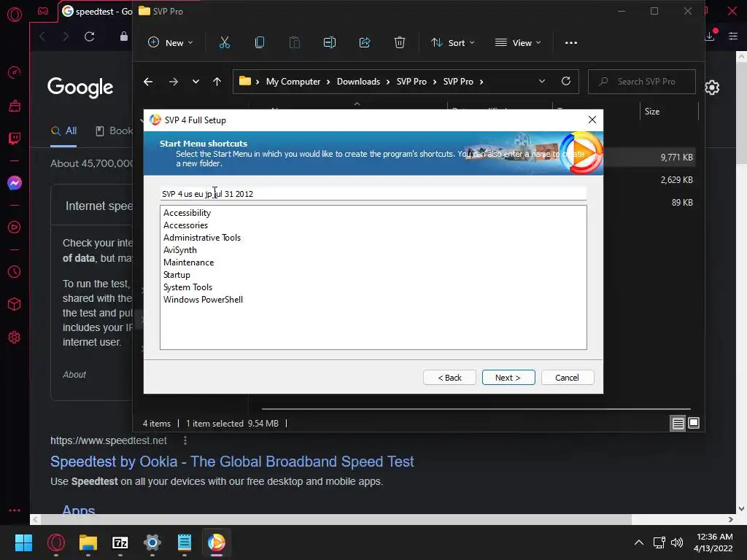Click the About link in speed test card
Image resolution: width=747 pixels, height=560 pixels.
[74, 375]
